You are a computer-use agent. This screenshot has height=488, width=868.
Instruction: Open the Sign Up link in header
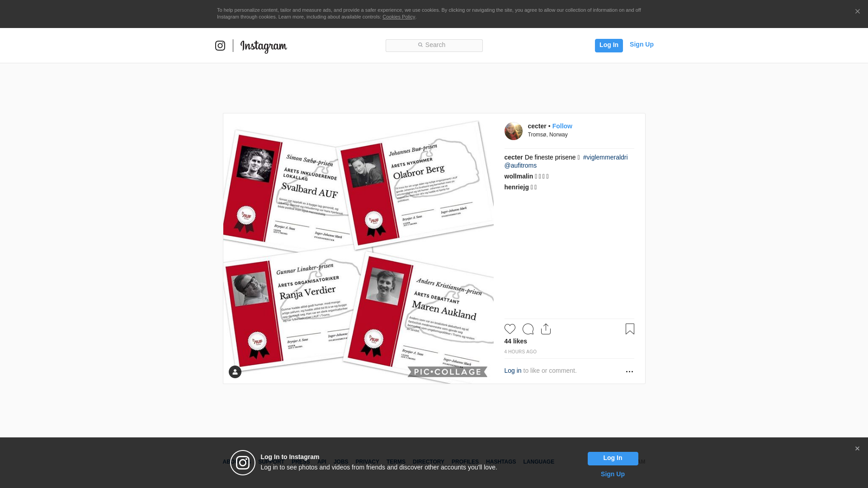tap(641, 44)
